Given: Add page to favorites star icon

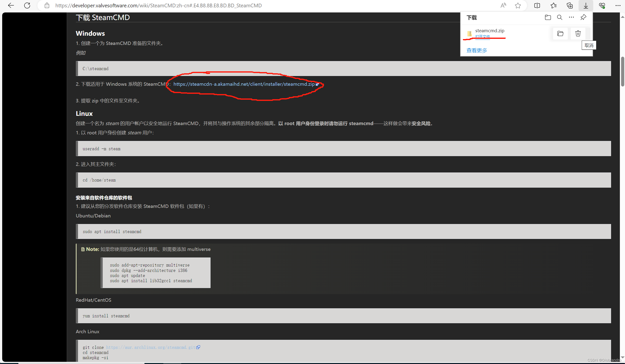Looking at the screenshot, I should click(518, 5).
